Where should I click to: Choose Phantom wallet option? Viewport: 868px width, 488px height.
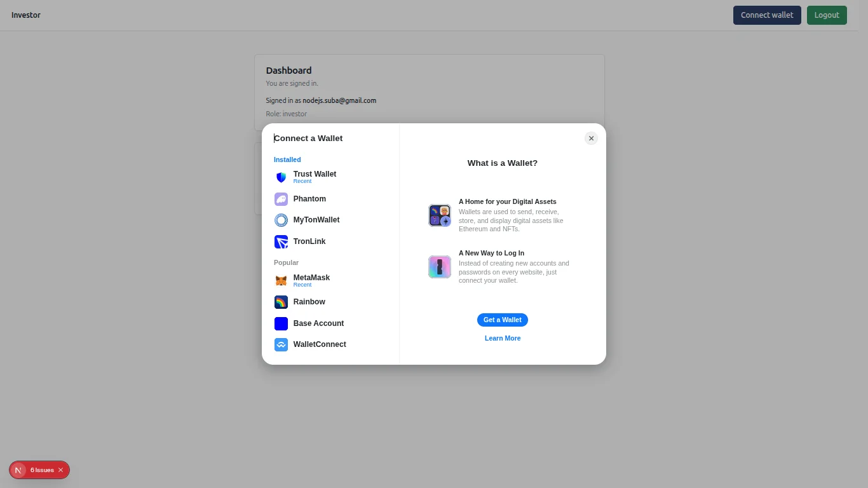coord(330,199)
